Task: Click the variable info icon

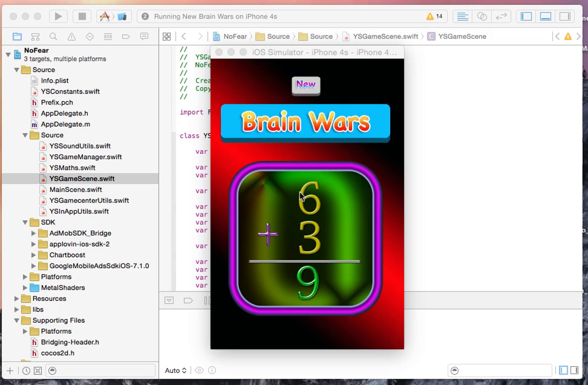Action: (x=212, y=370)
